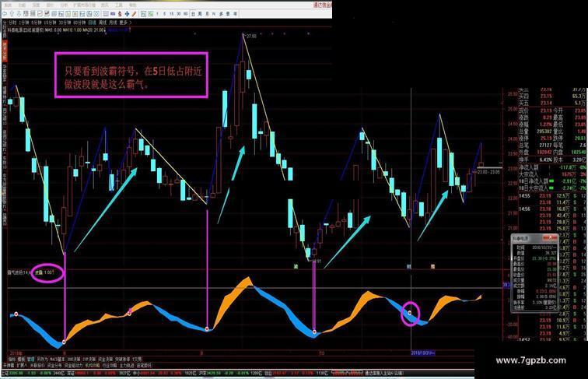Click the 10日大宗流入 row
Viewport: 588px width, 379px height.
click(552, 188)
